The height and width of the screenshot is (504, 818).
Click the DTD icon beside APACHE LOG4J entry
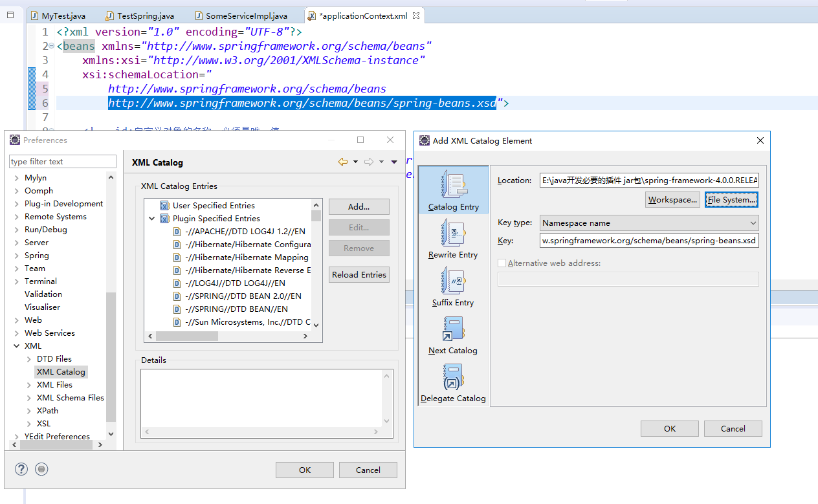[177, 231]
